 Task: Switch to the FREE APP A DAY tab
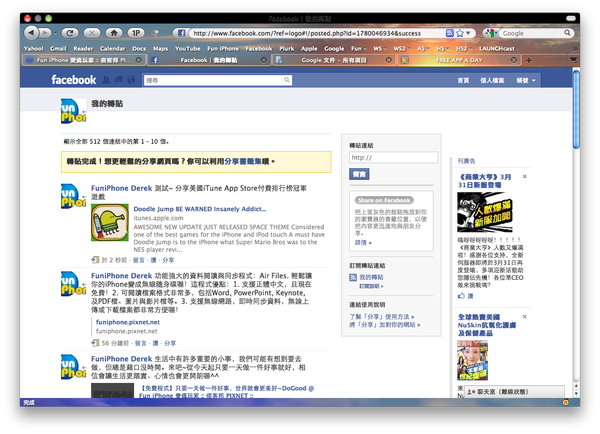tap(459, 60)
